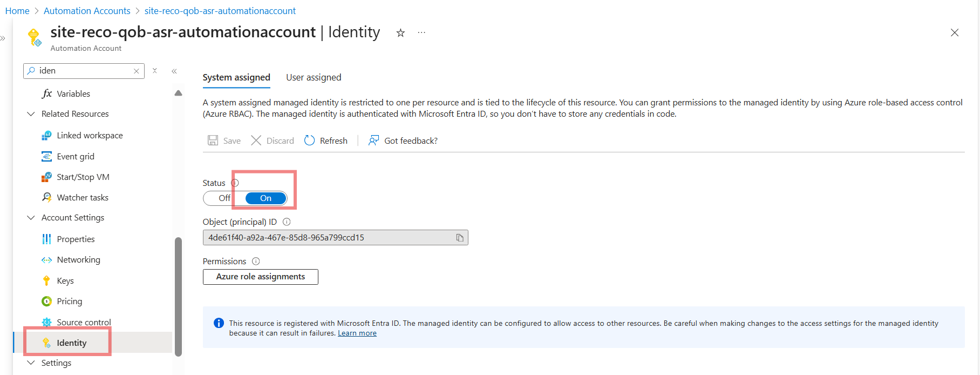Collapse the sidebar menu with double chevron
This screenshot has width=980, height=375.
tap(174, 71)
